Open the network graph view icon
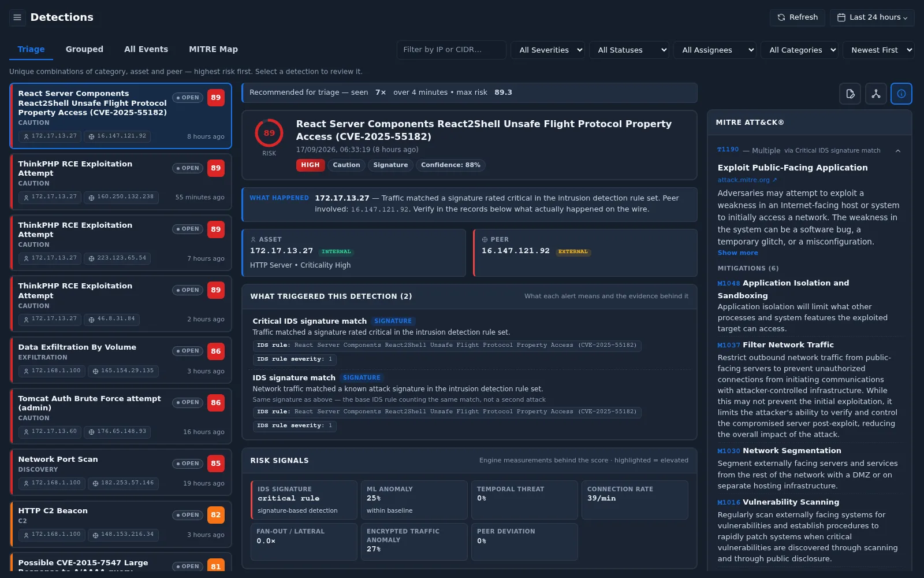This screenshot has width=924, height=578. 875,94
